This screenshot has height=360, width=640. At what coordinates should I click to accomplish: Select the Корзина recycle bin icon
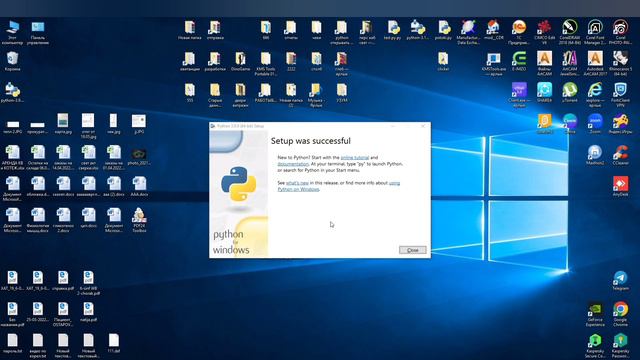point(12,61)
